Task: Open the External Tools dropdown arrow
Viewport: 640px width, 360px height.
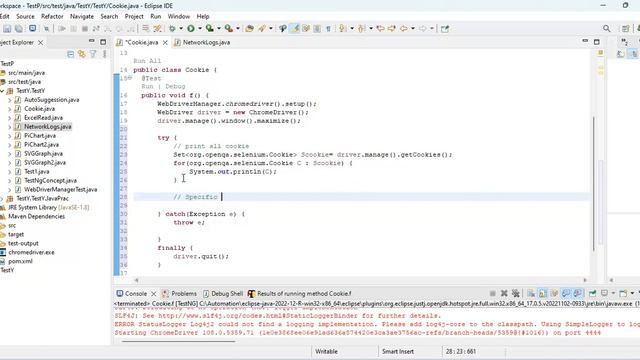Action: [238, 29]
